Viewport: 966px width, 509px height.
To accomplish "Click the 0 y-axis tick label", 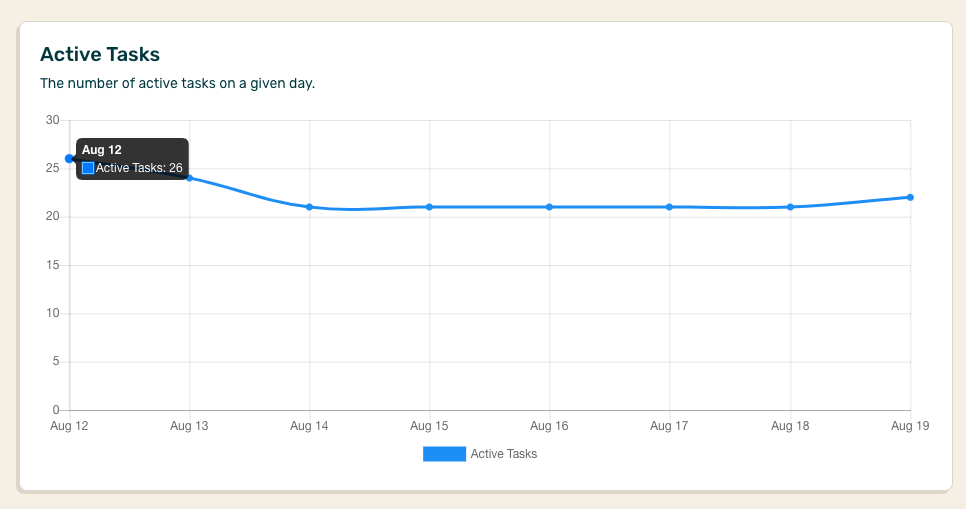I will (56, 410).
